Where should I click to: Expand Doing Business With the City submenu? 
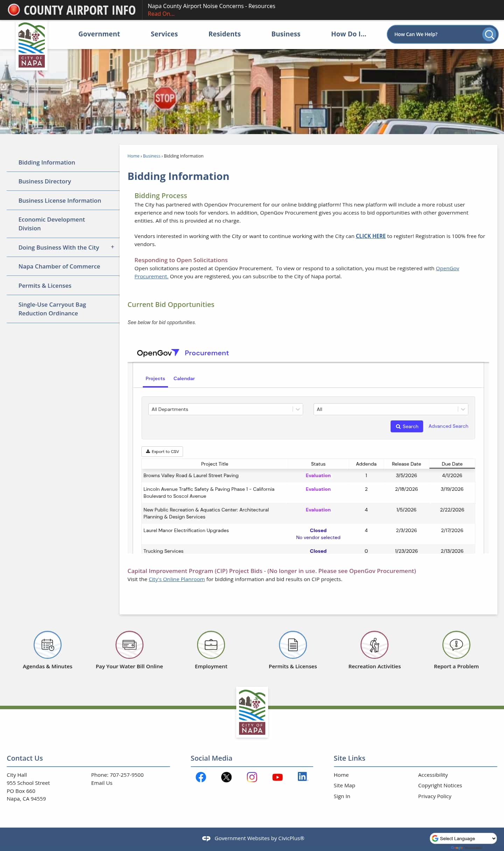[x=112, y=247]
